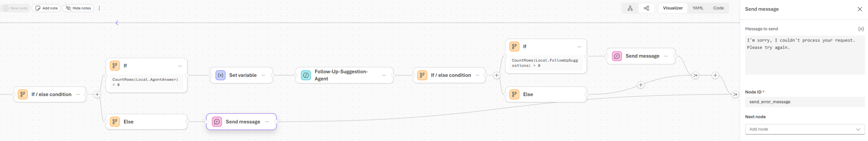
Task: Click the plus button after the leftmost If / else condition
Action: pos(97,95)
